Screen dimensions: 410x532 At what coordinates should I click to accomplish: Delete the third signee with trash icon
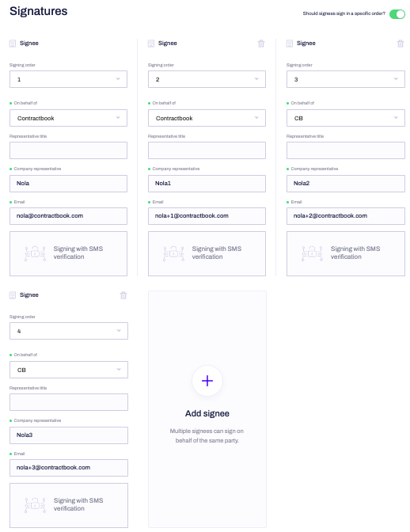401,44
